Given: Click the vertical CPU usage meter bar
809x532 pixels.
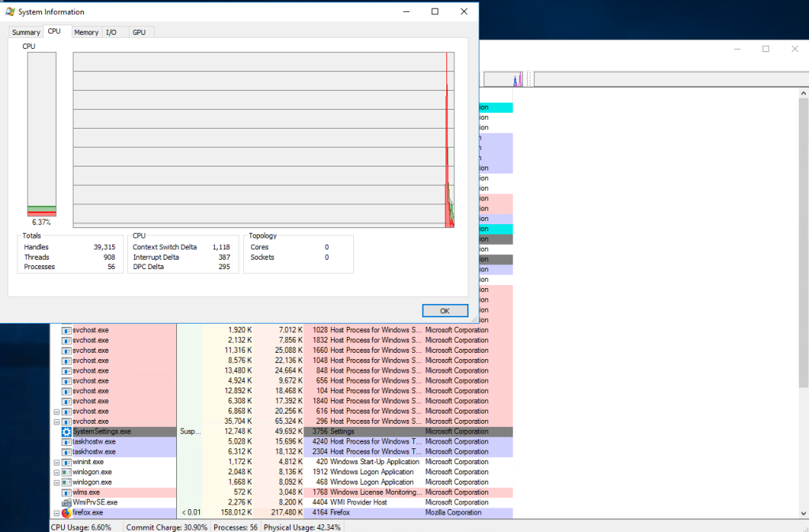Looking at the screenshot, I should (42, 134).
